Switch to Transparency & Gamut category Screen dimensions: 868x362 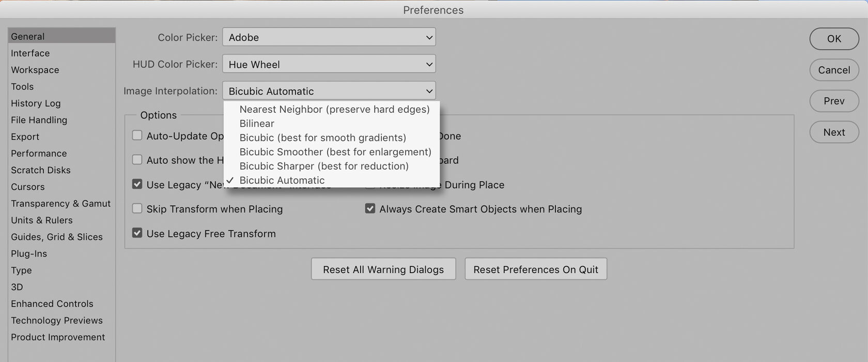pyautogui.click(x=60, y=204)
